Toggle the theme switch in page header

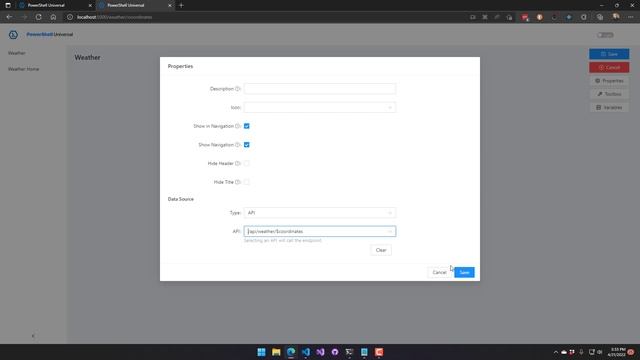click(605, 35)
